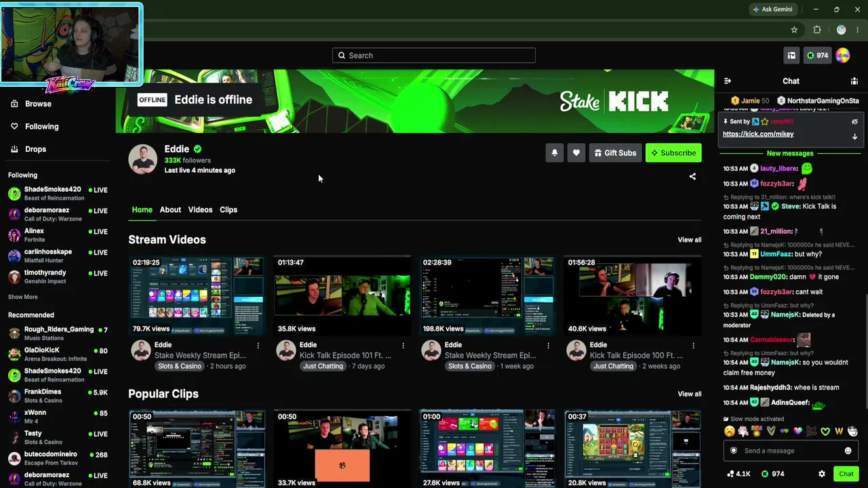Open options for the 2 hours ago video

[258, 346]
